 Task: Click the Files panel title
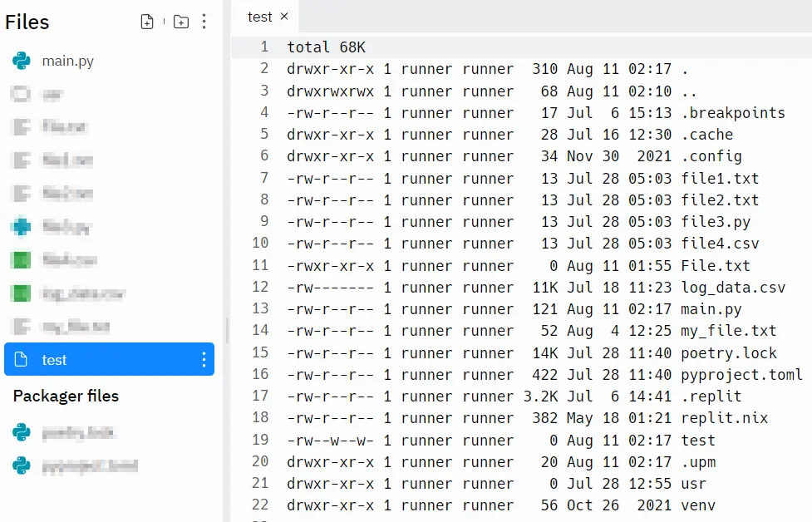[x=27, y=22]
